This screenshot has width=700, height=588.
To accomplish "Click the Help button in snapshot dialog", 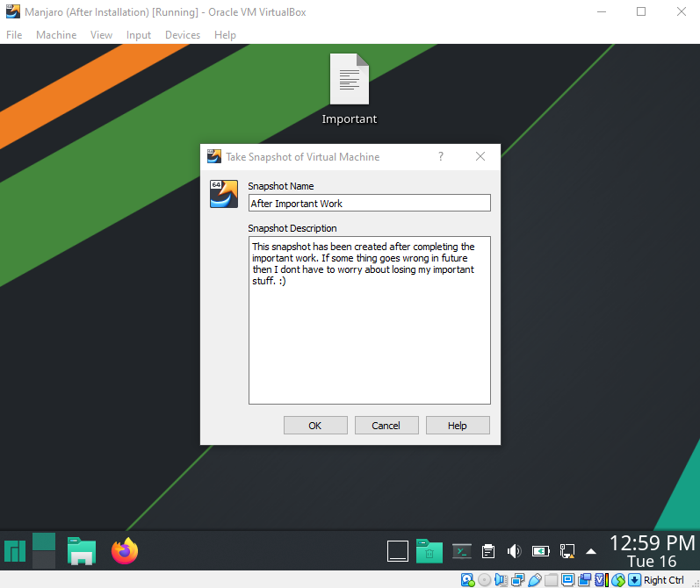I will pyautogui.click(x=458, y=425).
